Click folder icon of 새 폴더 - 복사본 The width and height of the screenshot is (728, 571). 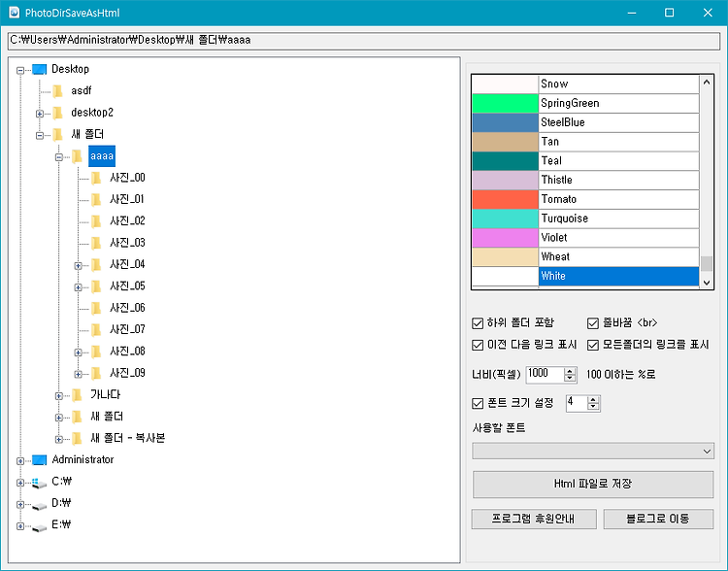(x=78, y=438)
